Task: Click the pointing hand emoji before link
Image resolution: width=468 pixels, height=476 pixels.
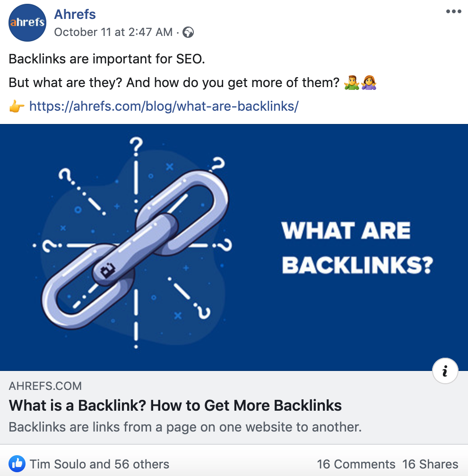Action: click(17, 106)
